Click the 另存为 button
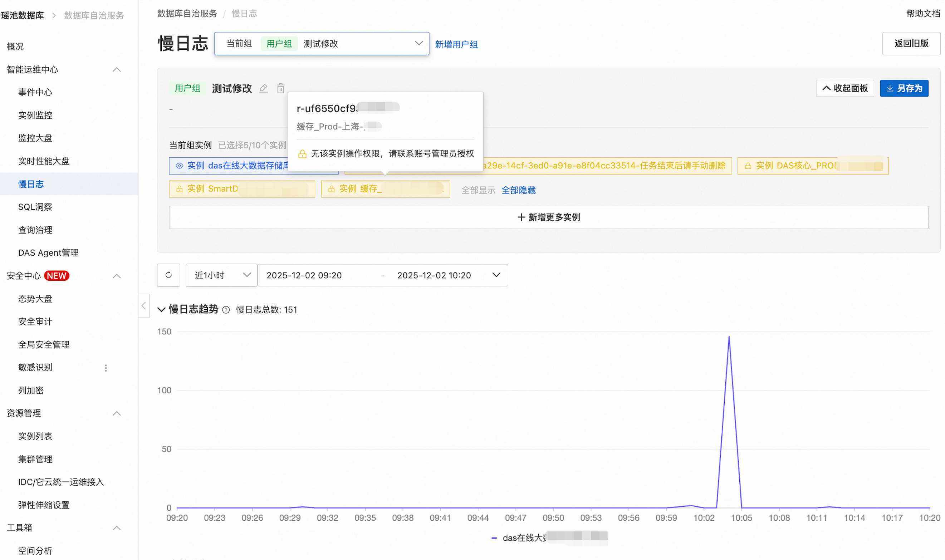Screen dimensions: 945x560 coord(904,88)
